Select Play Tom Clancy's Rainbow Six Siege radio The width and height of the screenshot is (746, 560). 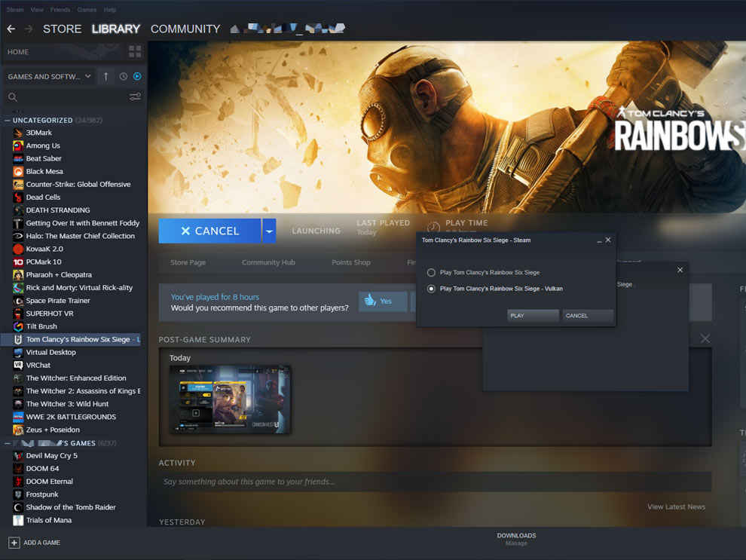click(431, 273)
